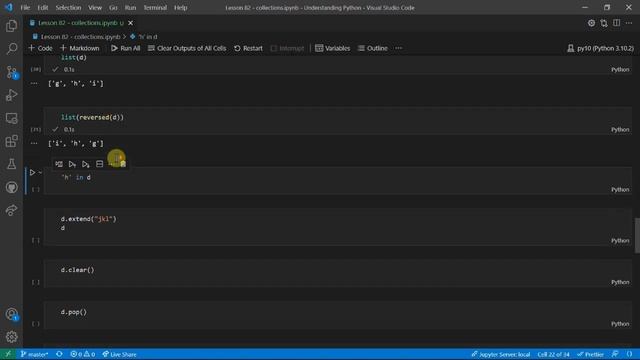Viewport: 640px width, 360px height.
Task: Click Jupyter Server: local status item
Action: point(500,354)
